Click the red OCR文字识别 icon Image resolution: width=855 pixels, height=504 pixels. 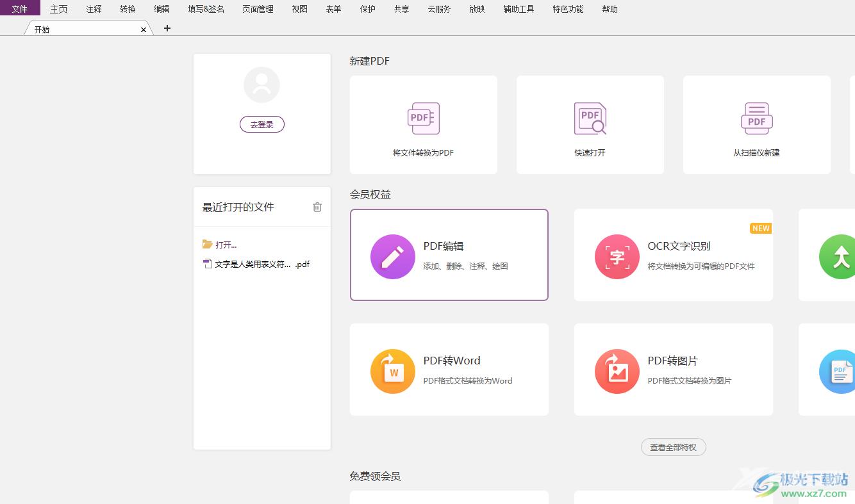tap(617, 257)
